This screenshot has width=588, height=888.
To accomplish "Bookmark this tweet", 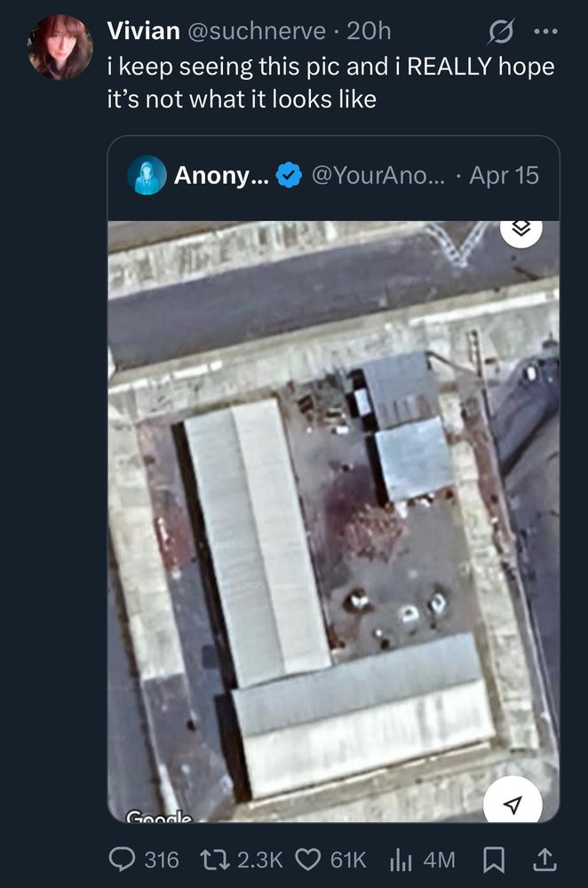I will [493, 859].
